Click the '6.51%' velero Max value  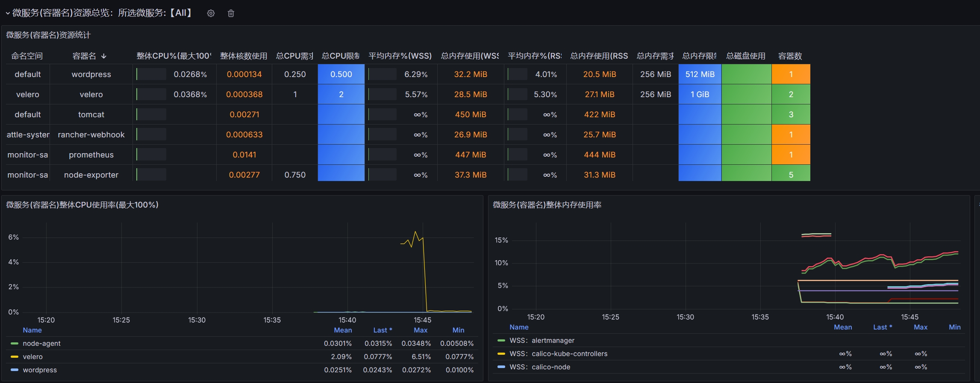pyautogui.click(x=421, y=356)
